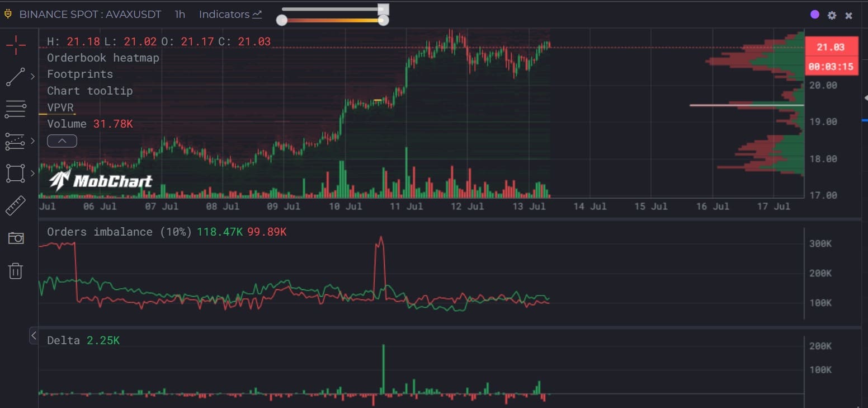Pick the Fibonacci levels drawing tool
Image resolution: width=868 pixels, height=408 pixels.
click(16, 141)
